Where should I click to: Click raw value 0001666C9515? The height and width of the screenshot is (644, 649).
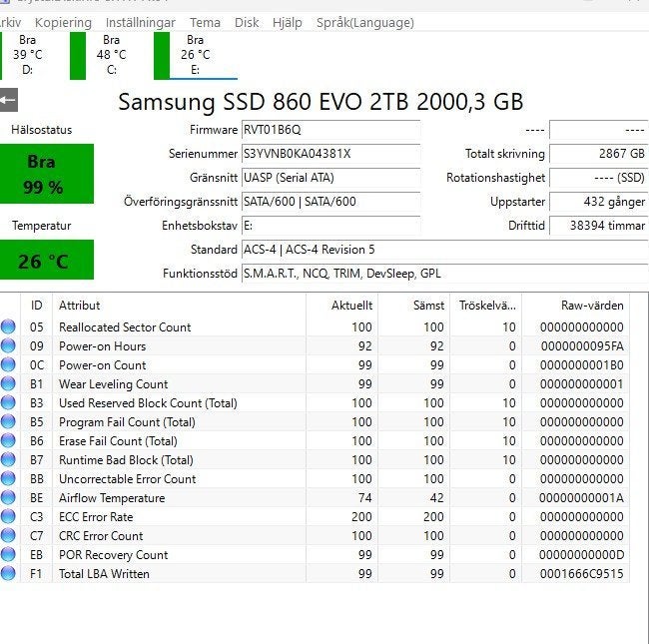tap(581, 574)
